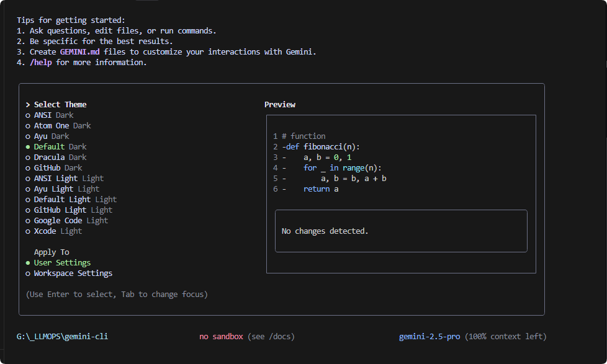Click the GEMINI.md file reference
This screenshot has height=364, width=607.
point(79,52)
